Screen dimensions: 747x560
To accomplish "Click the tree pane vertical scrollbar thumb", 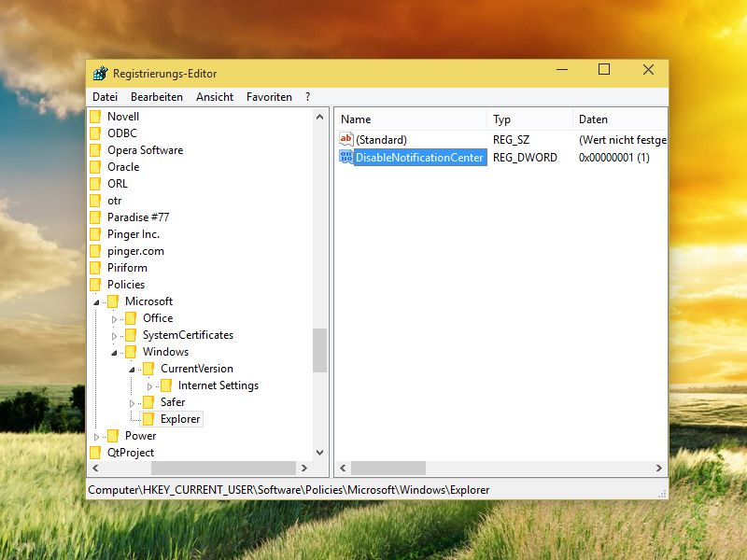I will pyautogui.click(x=319, y=350).
